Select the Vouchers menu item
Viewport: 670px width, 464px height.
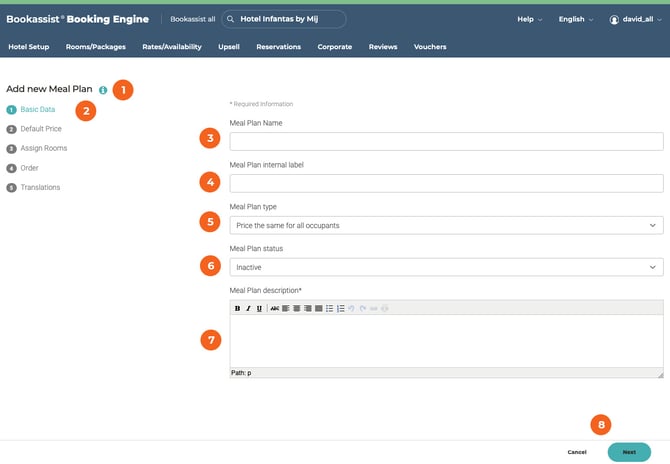(x=430, y=47)
